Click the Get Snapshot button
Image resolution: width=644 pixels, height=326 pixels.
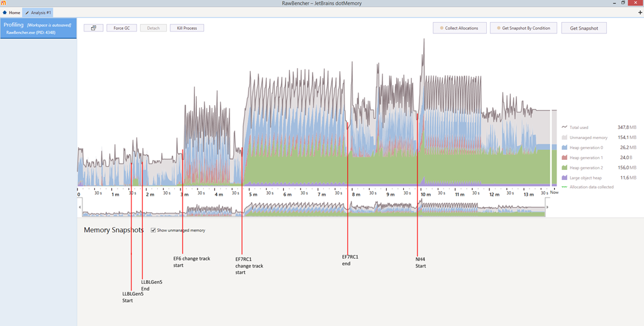(x=584, y=28)
